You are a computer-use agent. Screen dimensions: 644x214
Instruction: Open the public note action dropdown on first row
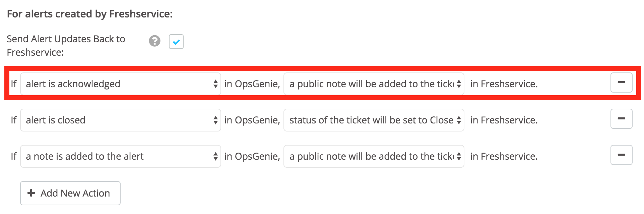(373, 84)
